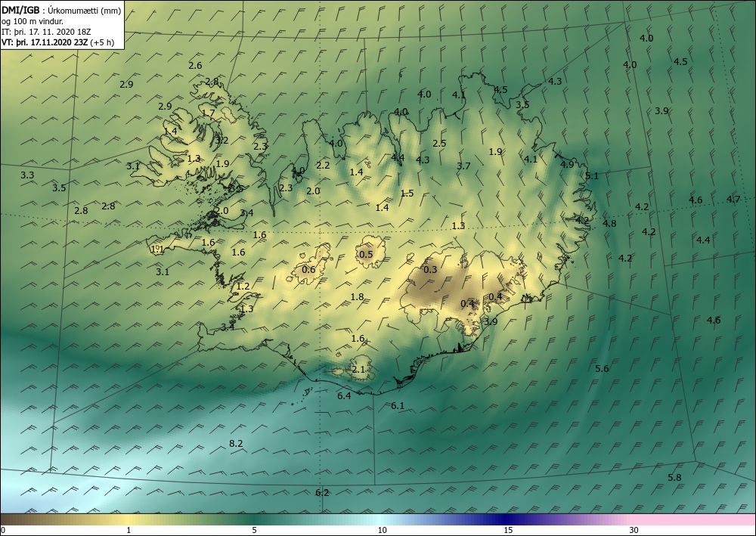The image size is (756, 536).
Task: Click the 'VT: þri. 17.11.2020 23Z (+5 h)' line
Action: (58, 42)
